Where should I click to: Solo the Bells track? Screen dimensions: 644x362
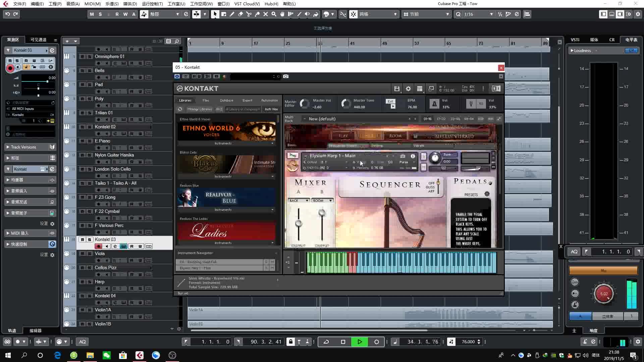click(90, 71)
